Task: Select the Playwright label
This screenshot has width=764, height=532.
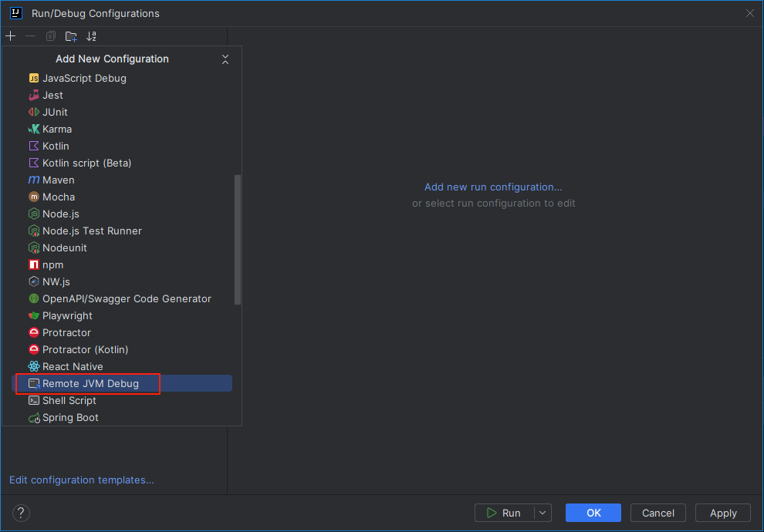Action: click(67, 316)
